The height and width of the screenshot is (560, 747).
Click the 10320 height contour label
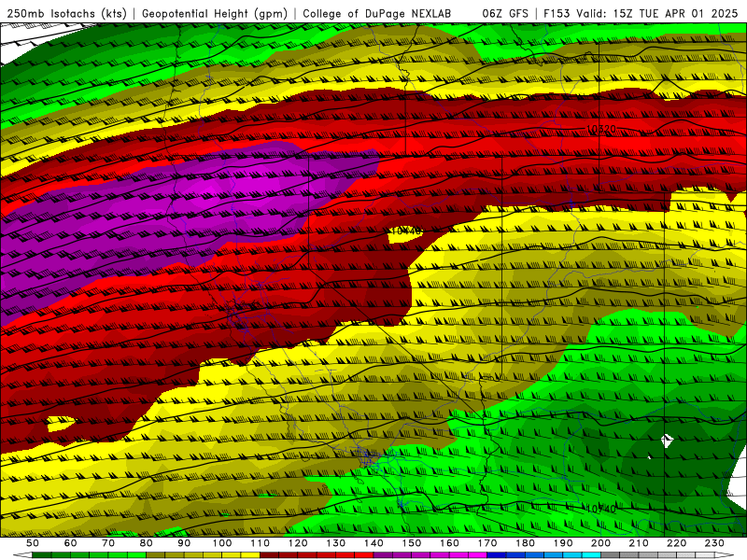[x=601, y=129]
